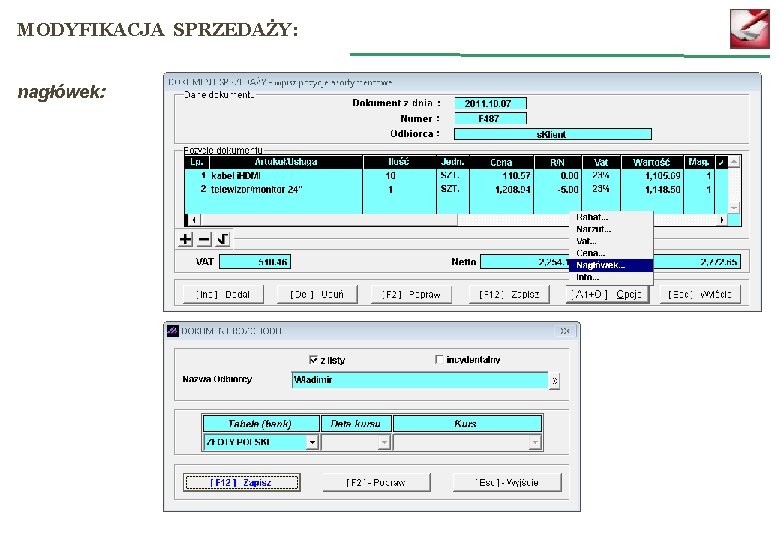Toggle the 'z listy' checkbox
Viewport: 780px width, 540px height.
[313, 360]
